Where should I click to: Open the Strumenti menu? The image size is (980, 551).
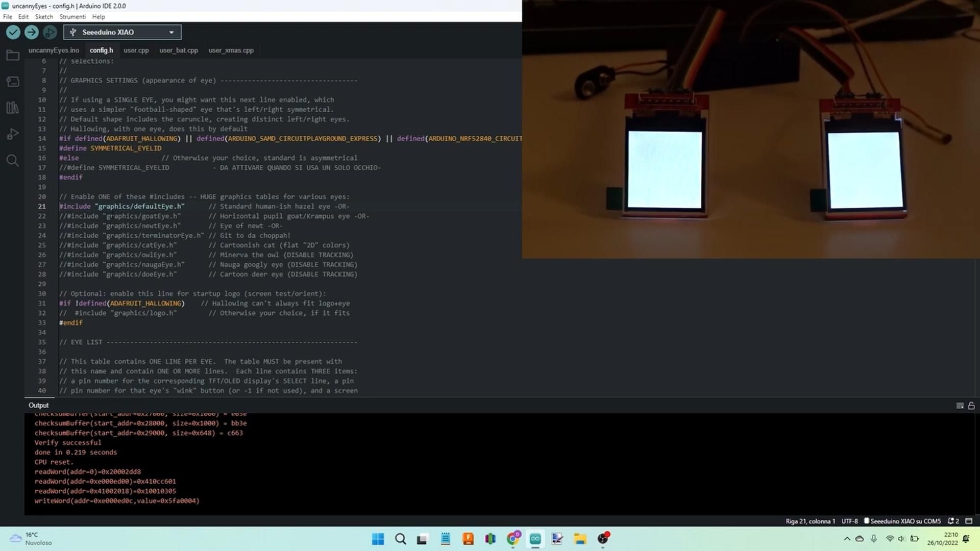[x=72, y=17]
